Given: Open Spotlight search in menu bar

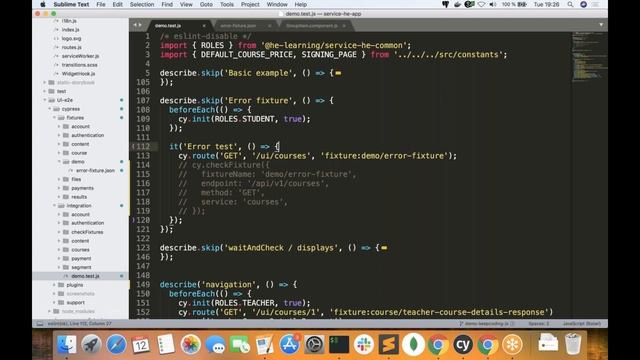Looking at the screenshot, I should pos(570,4).
